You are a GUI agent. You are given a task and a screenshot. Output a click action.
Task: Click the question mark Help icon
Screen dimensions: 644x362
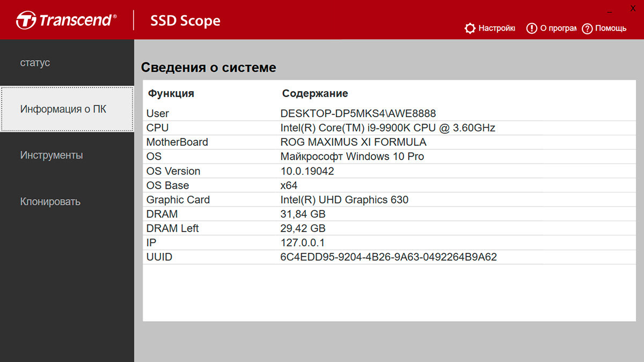click(x=587, y=28)
